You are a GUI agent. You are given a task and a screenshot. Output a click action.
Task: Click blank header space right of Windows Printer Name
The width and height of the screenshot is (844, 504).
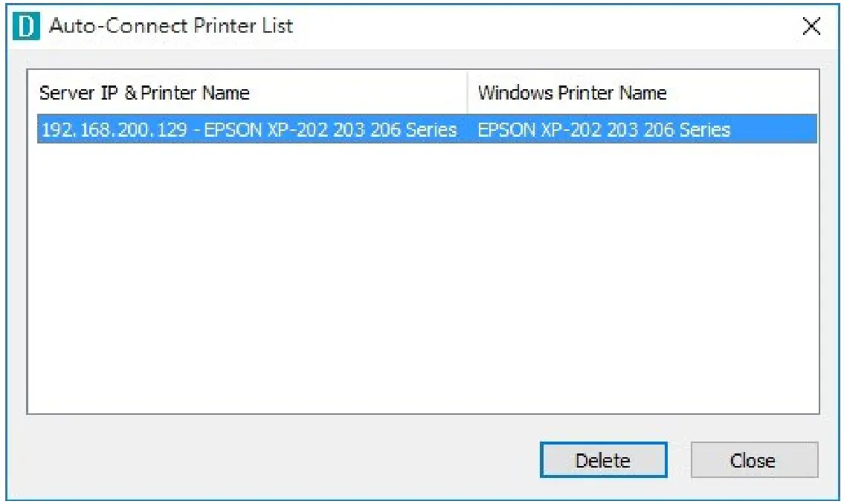744,93
